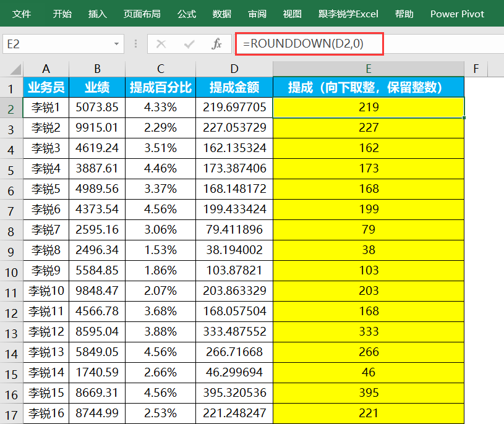The height and width of the screenshot is (424, 504).
Task: Select the cell showing 2.53%
Action: (160, 413)
